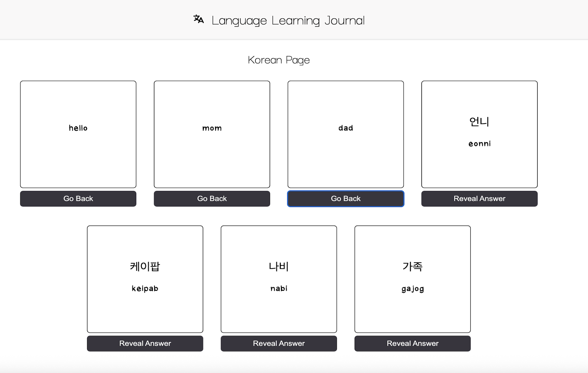Click the highlighted Go Back under dad
The height and width of the screenshot is (373, 588).
point(345,198)
